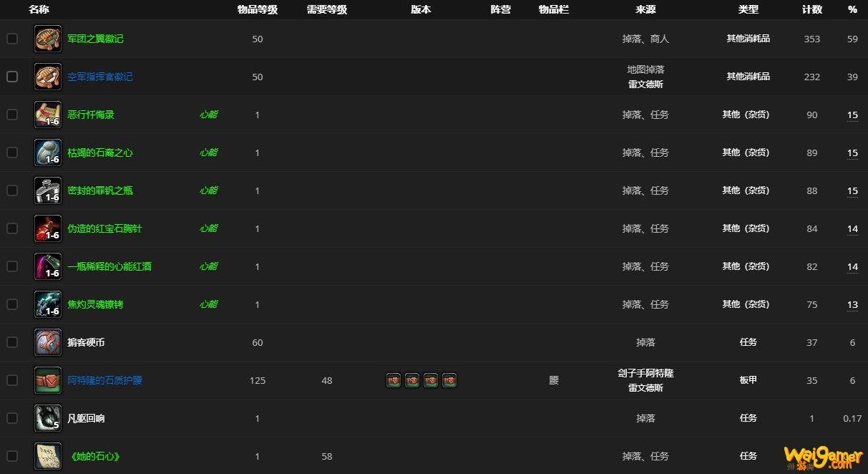Enable the checkbox for 焦灼灵魂镣铐

tap(12, 304)
